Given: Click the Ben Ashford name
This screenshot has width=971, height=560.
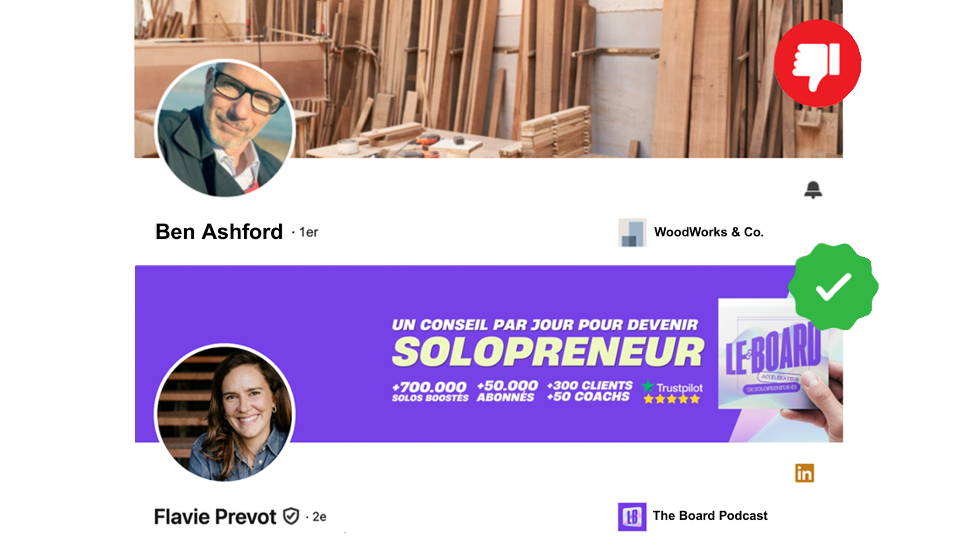Looking at the screenshot, I should point(219,232).
